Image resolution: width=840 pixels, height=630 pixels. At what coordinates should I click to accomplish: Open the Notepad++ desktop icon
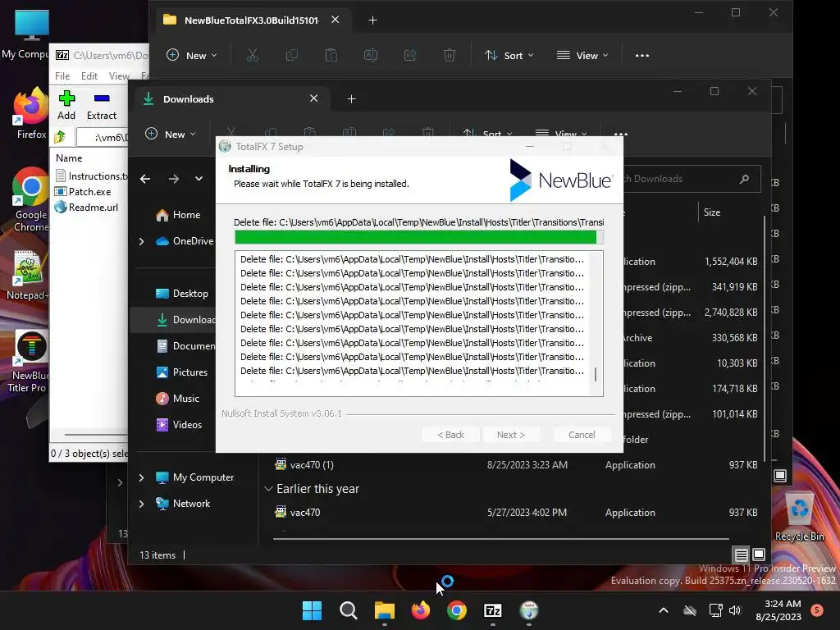(28, 276)
